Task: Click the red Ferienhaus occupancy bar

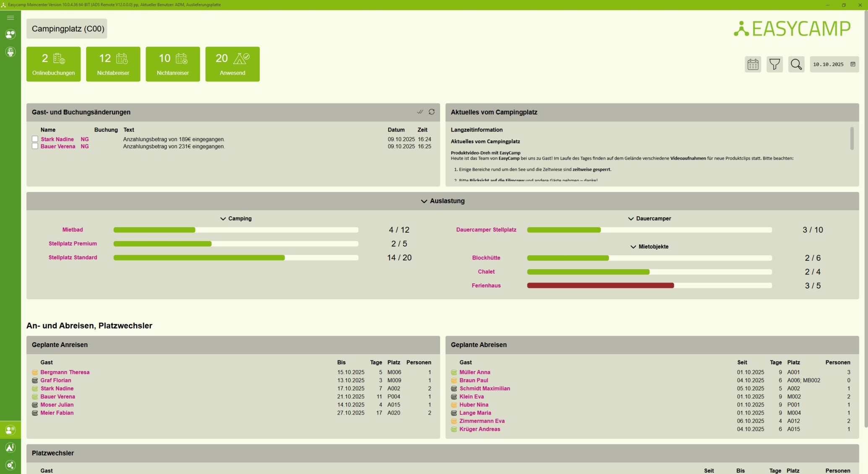Action: point(600,285)
